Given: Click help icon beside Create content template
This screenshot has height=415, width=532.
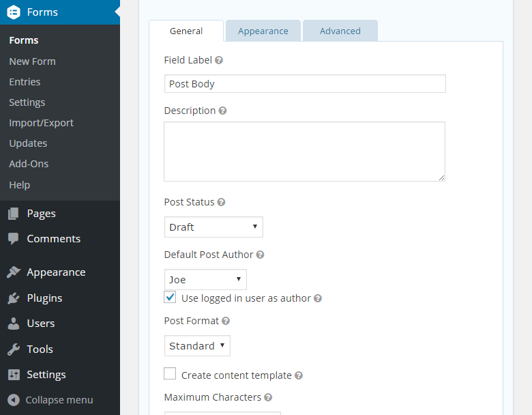Looking at the screenshot, I should click(299, 375).
